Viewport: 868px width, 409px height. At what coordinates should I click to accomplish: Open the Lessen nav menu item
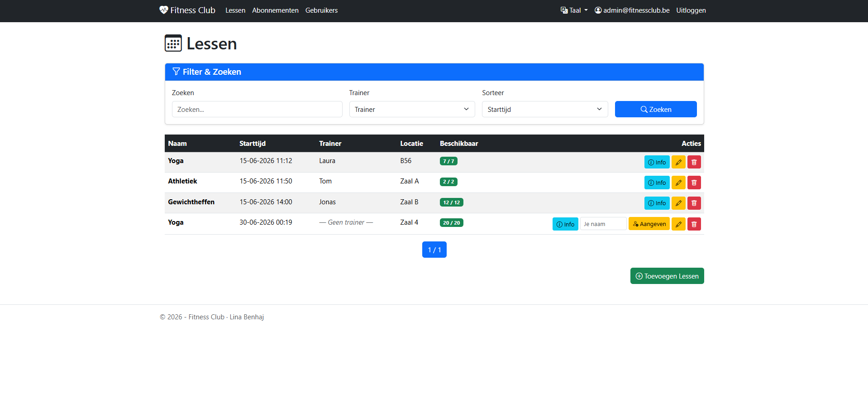pos(235,10)
